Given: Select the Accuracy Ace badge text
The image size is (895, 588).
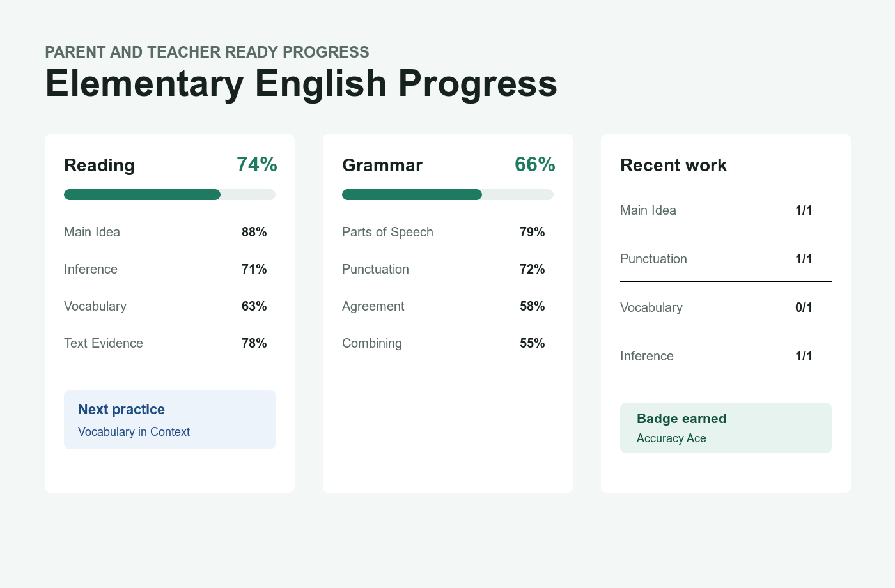Looking at the screenshot, I should 671,438.
